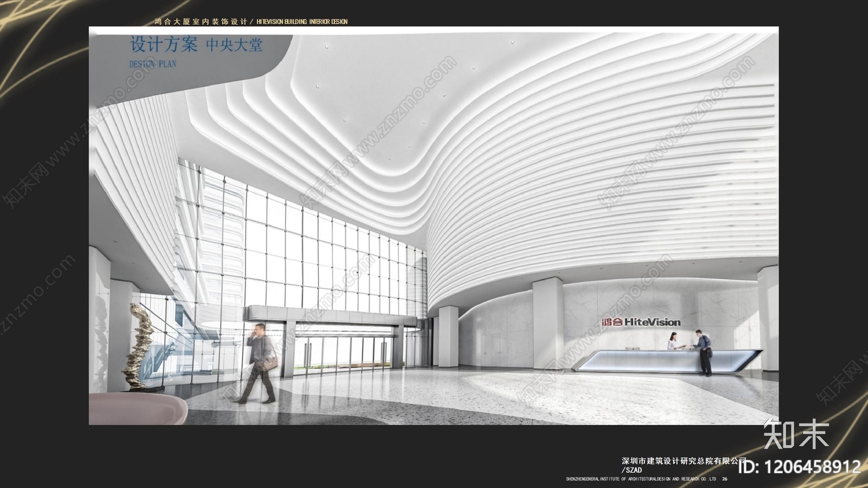Click the DESIGN PLAN subtitle

(152, 64)
